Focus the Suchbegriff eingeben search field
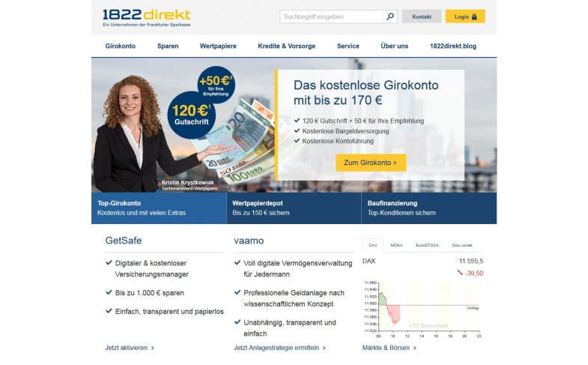This screenshot has height=365, width=588. click(332, 16)
